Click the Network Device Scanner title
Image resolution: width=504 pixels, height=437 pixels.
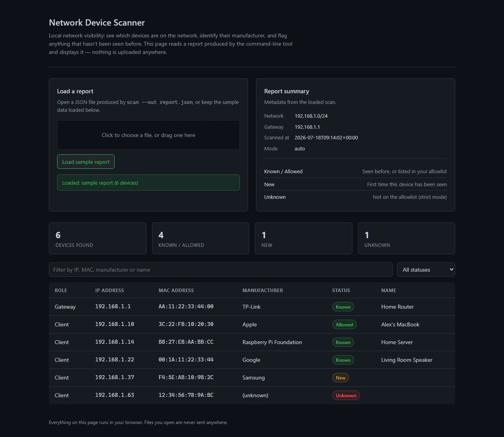pyautogui.click(x=97, y=23)
